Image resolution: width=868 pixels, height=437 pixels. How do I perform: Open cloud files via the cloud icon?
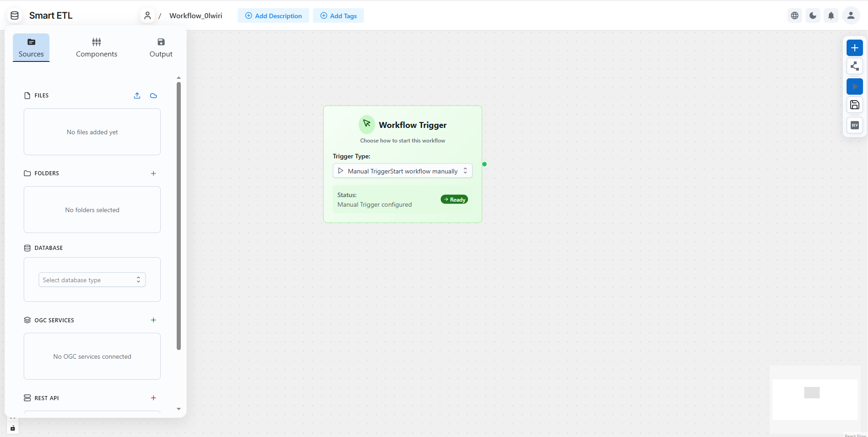153,96
